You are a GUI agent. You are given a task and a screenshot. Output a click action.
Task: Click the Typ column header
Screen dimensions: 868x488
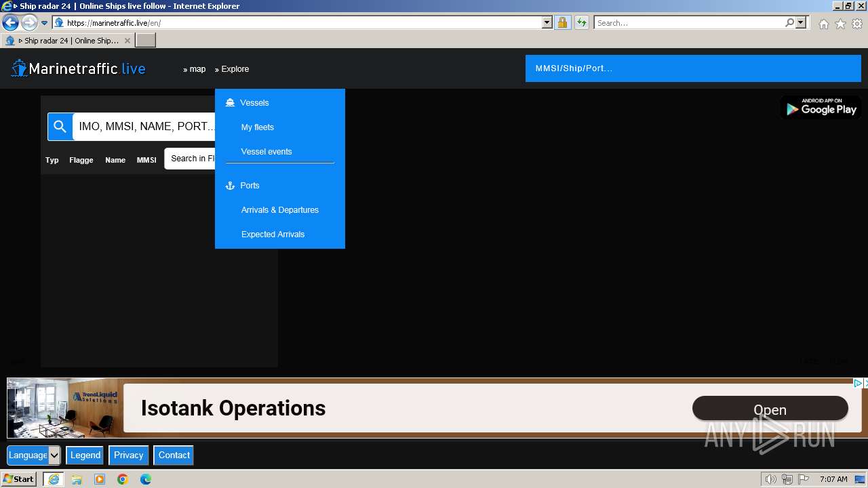[52, 160]
